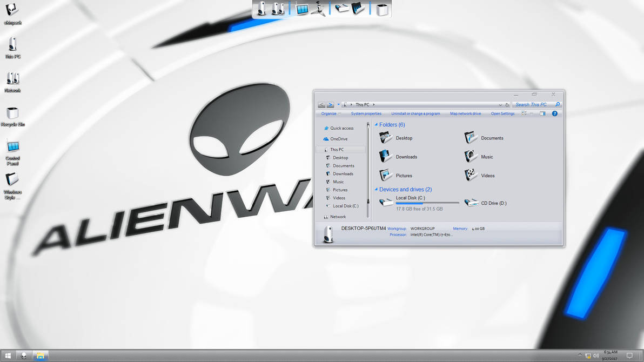Open the Organize menu

click(330, 113)
